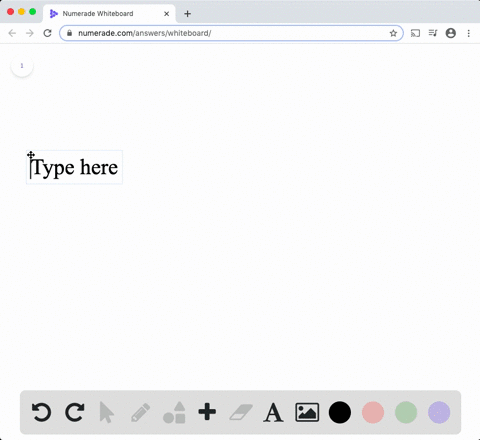
Task: Click the plus tool in the whiteboard toolbar
Action: click(207, 412)
